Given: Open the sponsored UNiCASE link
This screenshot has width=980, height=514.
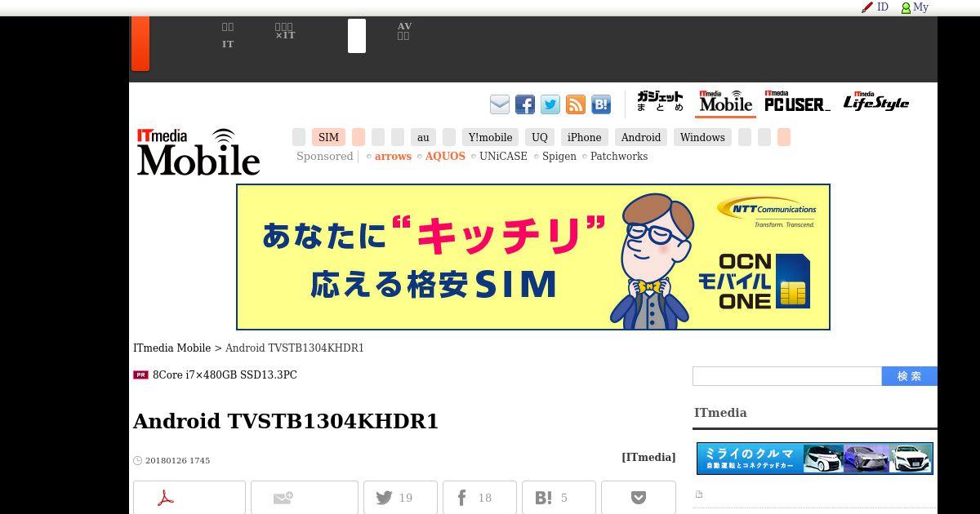Looking at the screenshot, I should pos(503,157).
